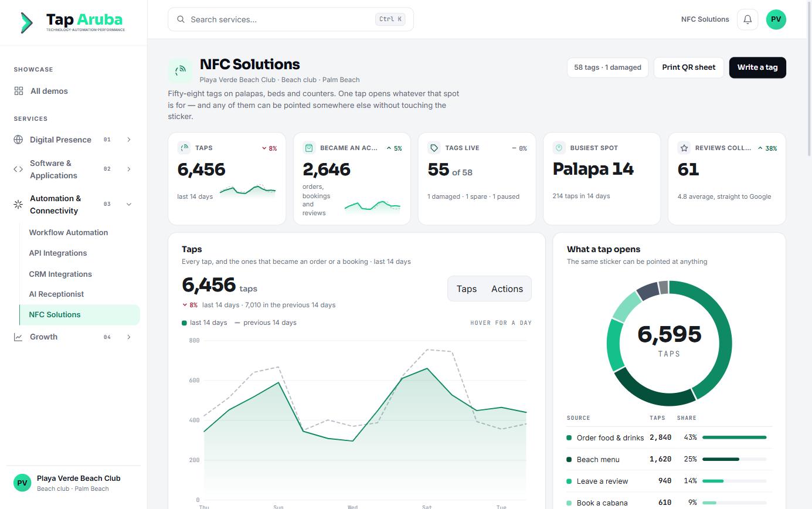
Task: Click the Digital Presence globe icon
Action: [18, 140]
